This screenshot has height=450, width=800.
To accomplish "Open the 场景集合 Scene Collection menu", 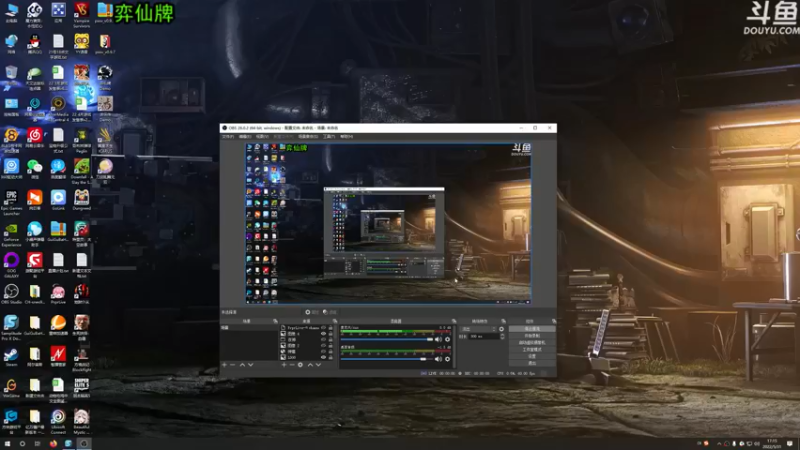I will click(x=308, y=137).
